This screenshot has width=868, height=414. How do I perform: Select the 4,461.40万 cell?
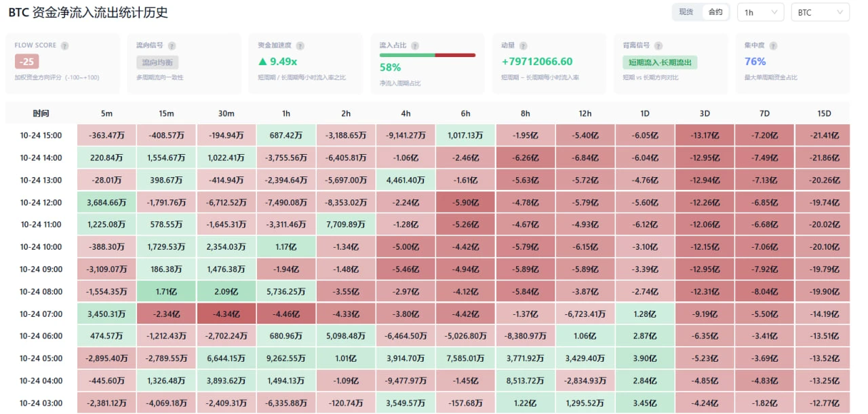[406, 181]
